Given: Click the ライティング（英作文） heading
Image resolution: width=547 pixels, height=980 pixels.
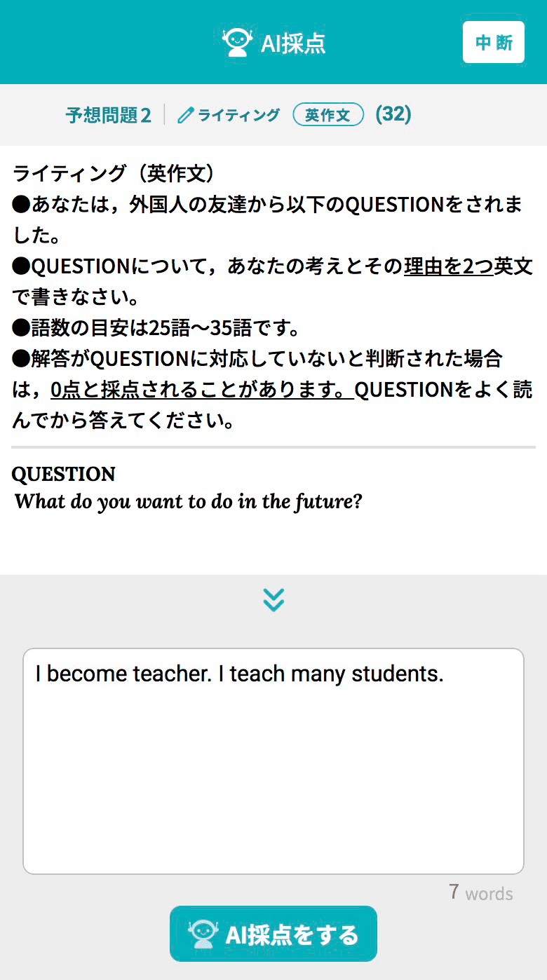Looking at the screenshot, I should tap(117, 174).
